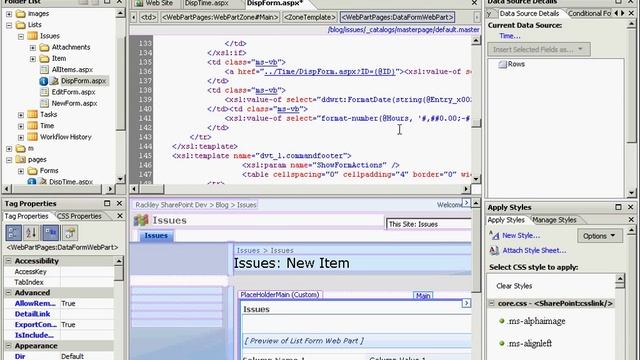The image size is (640, 360).
Task: Expand the Attachments folder node
Action: click(33, 48)
